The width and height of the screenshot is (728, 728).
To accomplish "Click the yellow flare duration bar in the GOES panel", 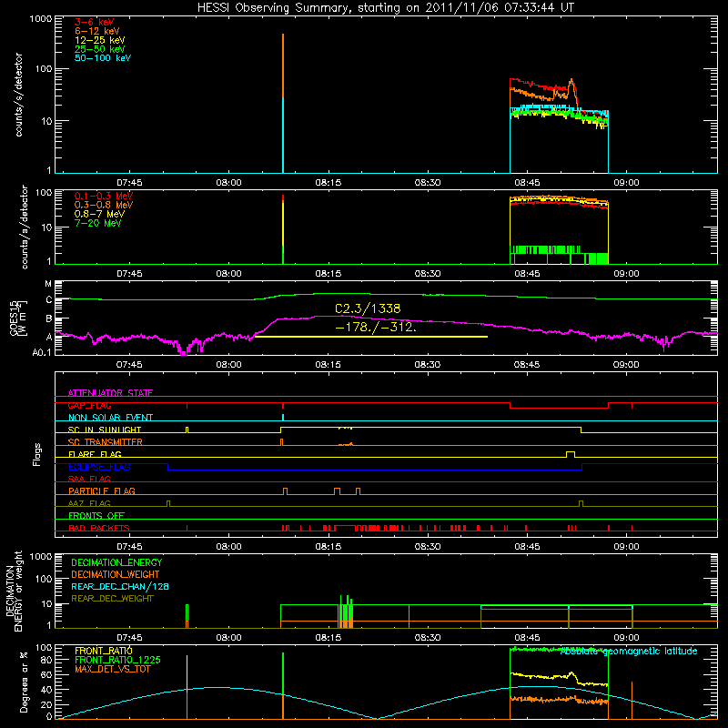I will click(371, 337).
